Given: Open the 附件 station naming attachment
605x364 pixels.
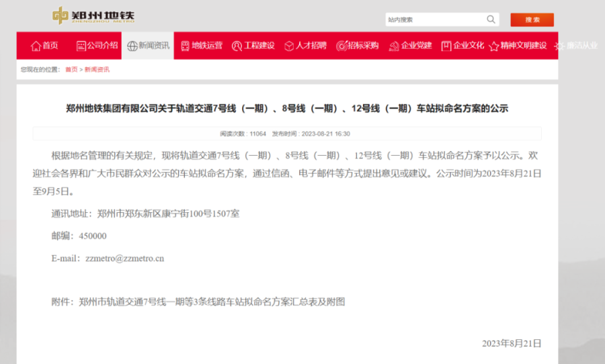Looking at the screenshot, I should [212, 302].
